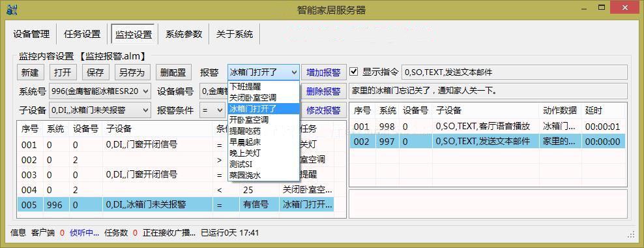Image resolution: width=644 pixels, height=248 pixels.
Task: Select 早晨起床 from the alarm list
Action: click(x=264, y=142)
